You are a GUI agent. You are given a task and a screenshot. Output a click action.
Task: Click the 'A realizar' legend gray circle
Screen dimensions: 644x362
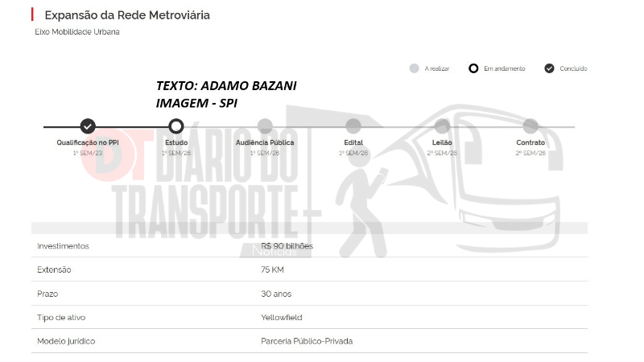(414, 68)
